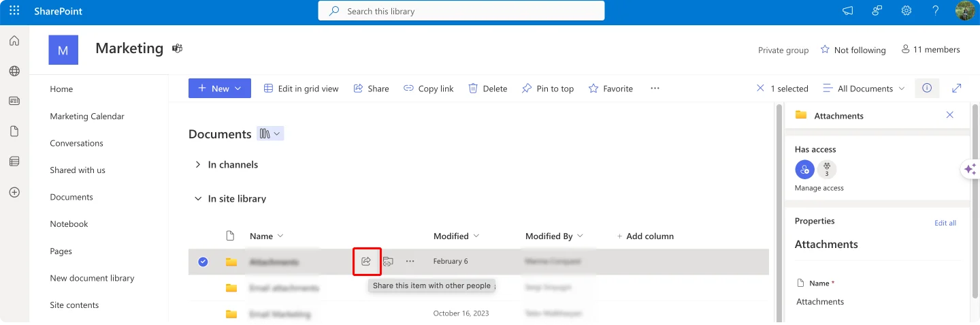The width and height of the screenshot is (980, 325).
Task: Open the Modified By column dropdown
Action: tap(555, 236)
